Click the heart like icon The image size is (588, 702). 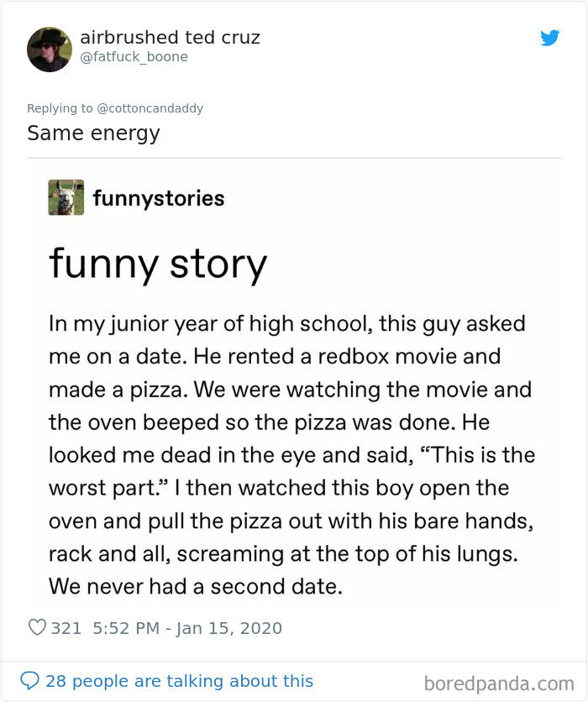tap(37, 627)
